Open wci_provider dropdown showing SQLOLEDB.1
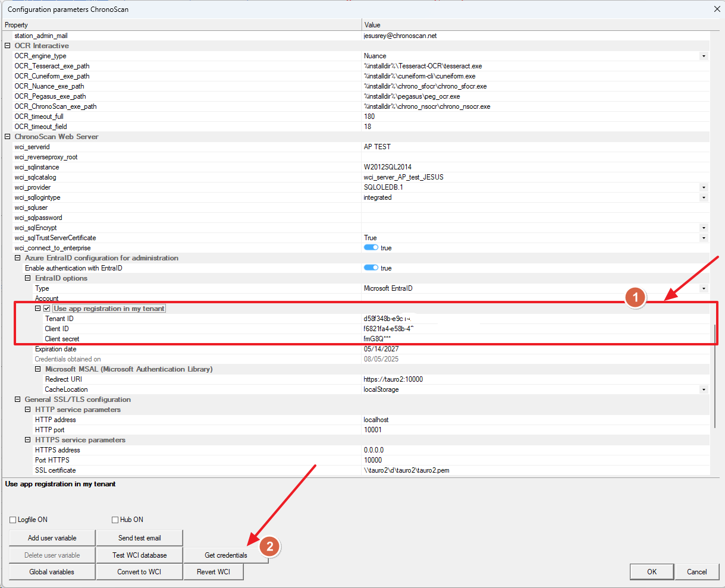 click(704, 187)
